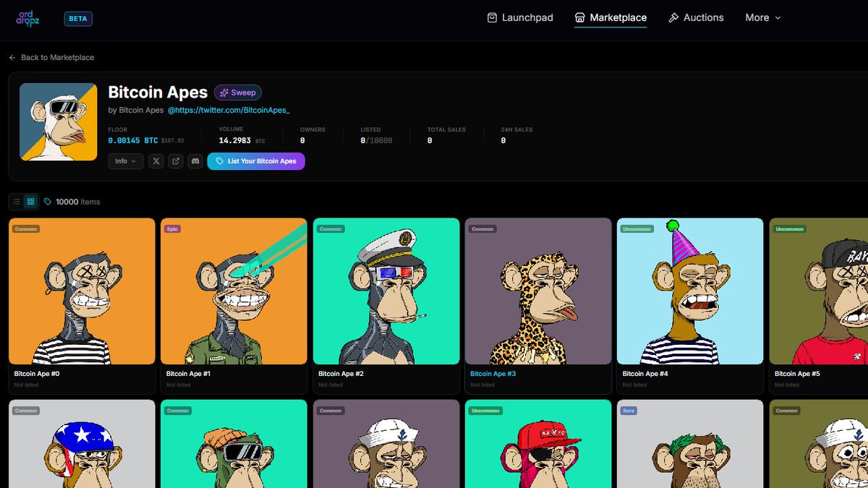
Task: Click the Sweep sparkle icon
Action: click(x=224, y=93)
